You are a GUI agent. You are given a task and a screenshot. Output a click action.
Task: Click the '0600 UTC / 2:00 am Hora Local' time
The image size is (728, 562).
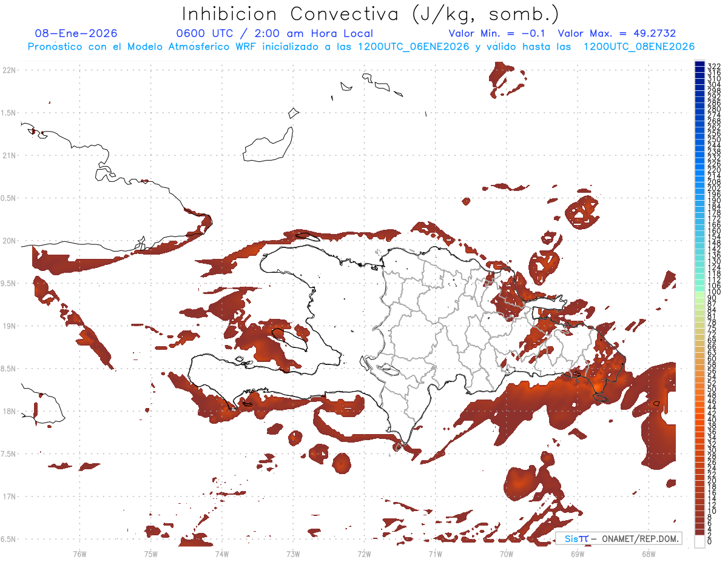point(274,34)
